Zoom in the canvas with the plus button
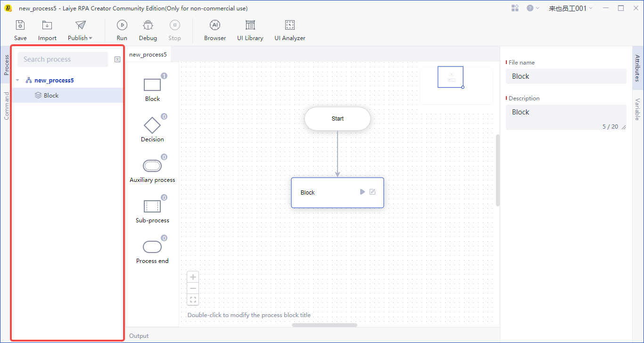The width and height of the screenshot is (644, 343). point(193,277)
